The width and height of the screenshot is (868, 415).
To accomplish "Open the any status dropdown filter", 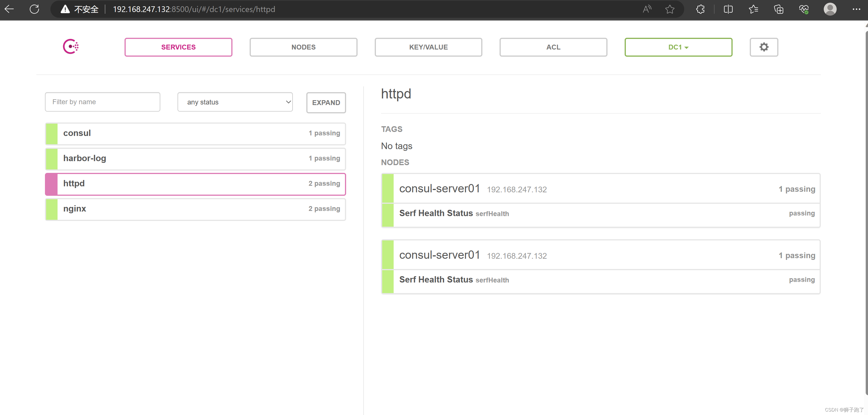I will [x=235, y=102].
